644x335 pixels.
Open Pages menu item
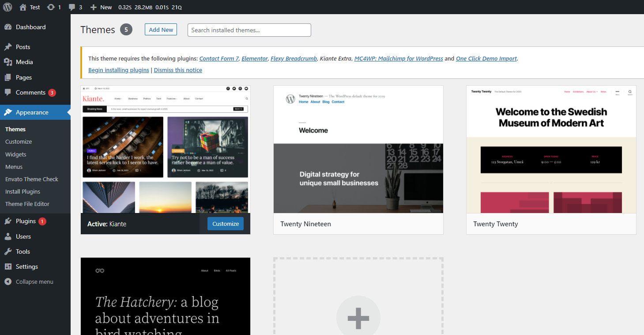35,77
